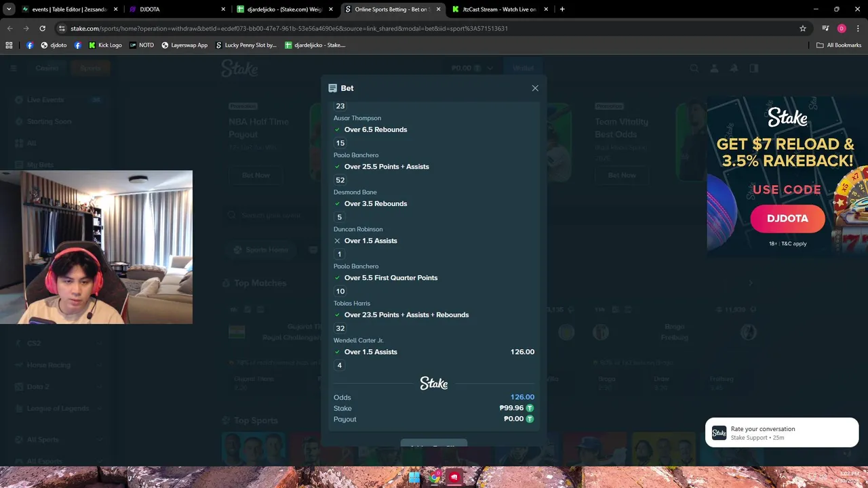
Task: Expand the Horse Racing sidebar section
Action: click(59, 365)
